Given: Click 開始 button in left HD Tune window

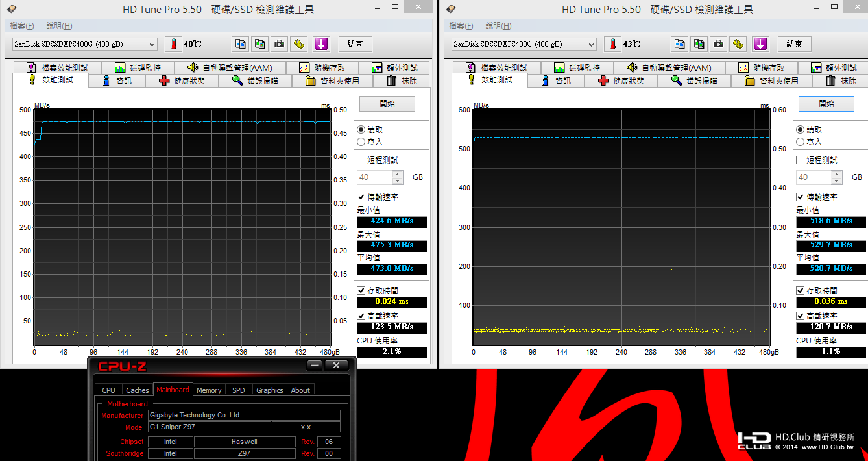Looking at the screenshot, I should (x=387, y=104).
